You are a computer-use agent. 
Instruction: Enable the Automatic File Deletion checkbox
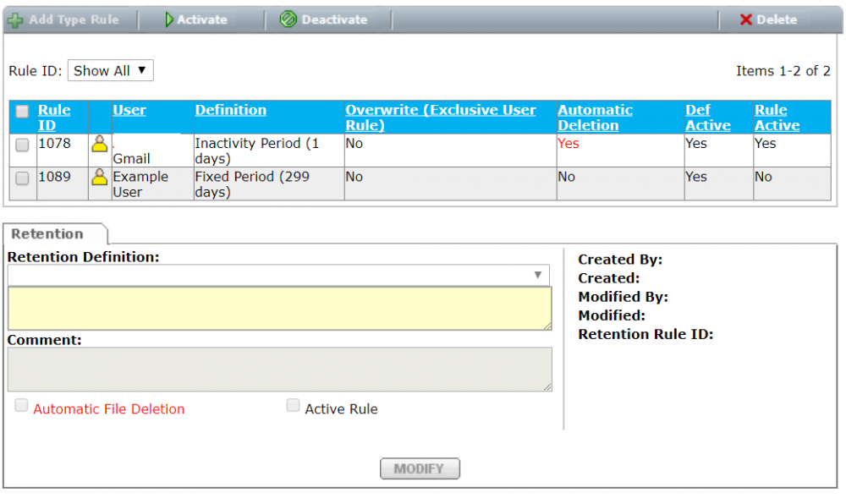point(21,406)
